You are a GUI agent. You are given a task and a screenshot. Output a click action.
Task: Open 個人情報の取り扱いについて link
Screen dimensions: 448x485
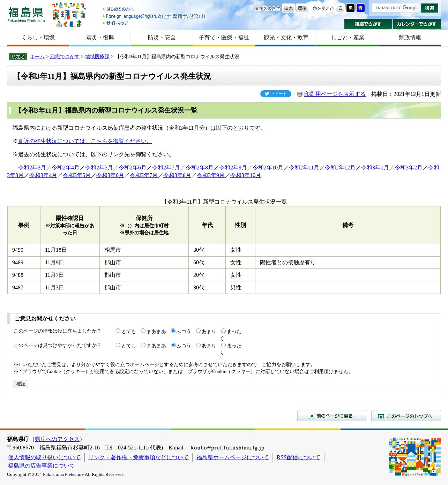point(44,457)
